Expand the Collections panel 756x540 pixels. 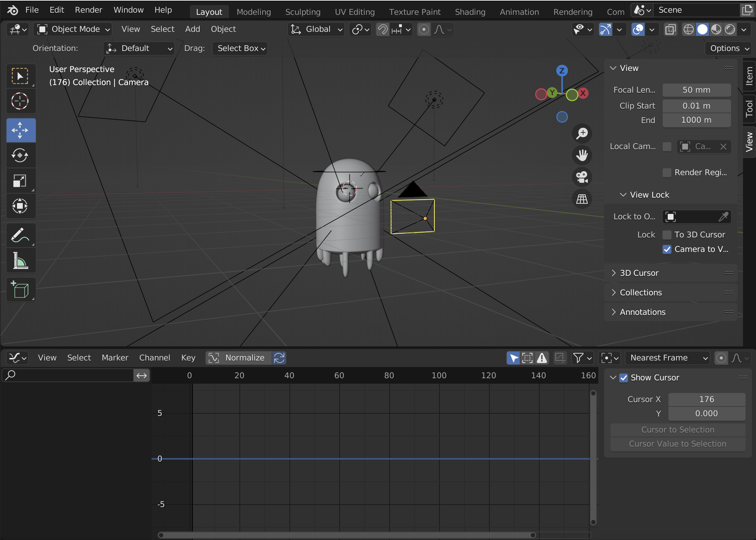coord(640,292)
